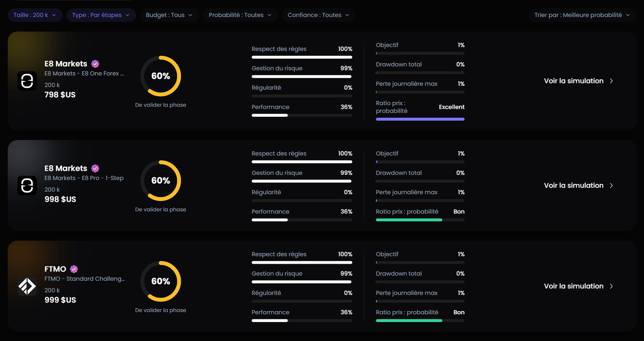Image resolution: width=644 pixels, height=341 pixels.
Task: Click 'Régularité' label on FTMO card
Action: (x=266, y=293)
